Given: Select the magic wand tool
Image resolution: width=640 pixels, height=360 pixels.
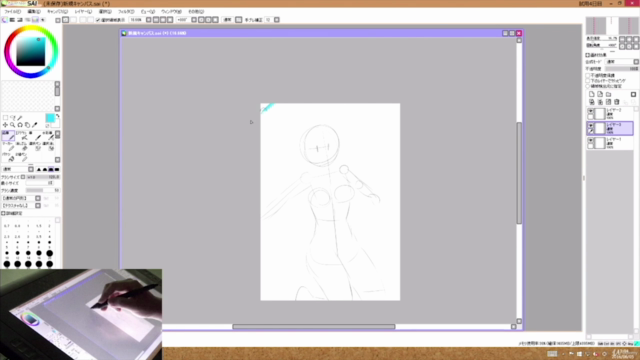Looking at the screenshot, I should point(20,118).
